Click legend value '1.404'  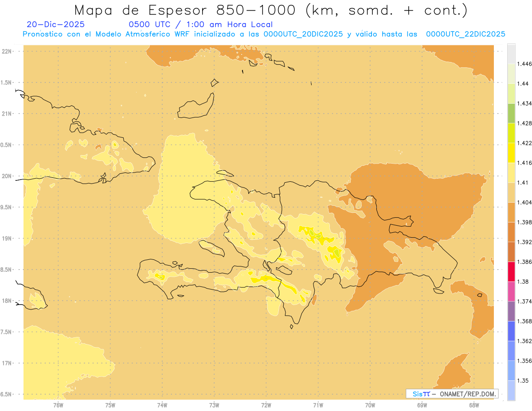(524, 202)
